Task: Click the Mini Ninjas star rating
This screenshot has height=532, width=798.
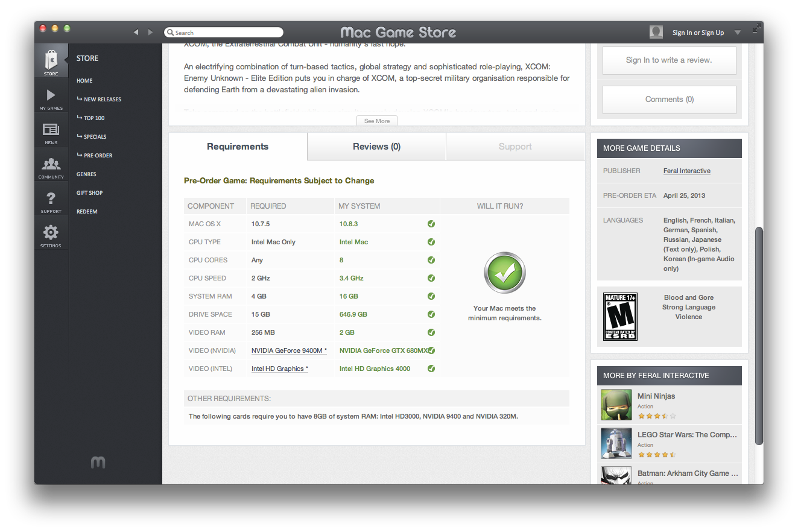Action: (657, 416)
